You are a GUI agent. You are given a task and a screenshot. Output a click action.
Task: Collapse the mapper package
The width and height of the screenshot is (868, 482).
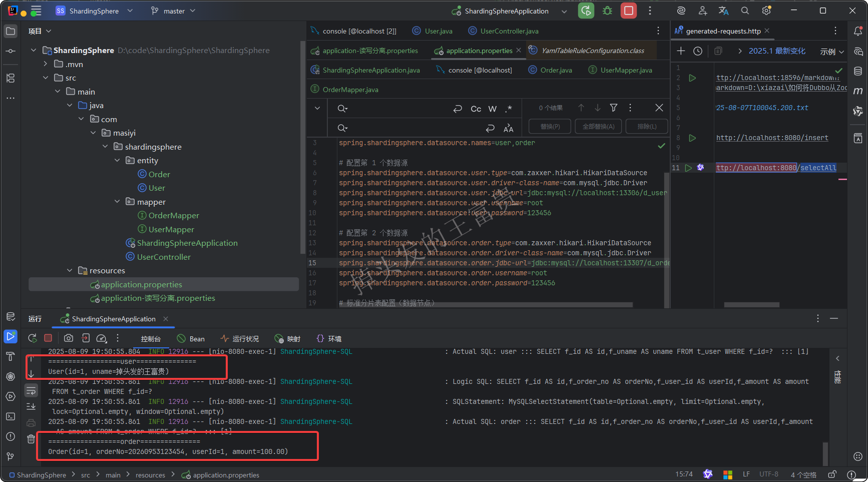(117, 201)
